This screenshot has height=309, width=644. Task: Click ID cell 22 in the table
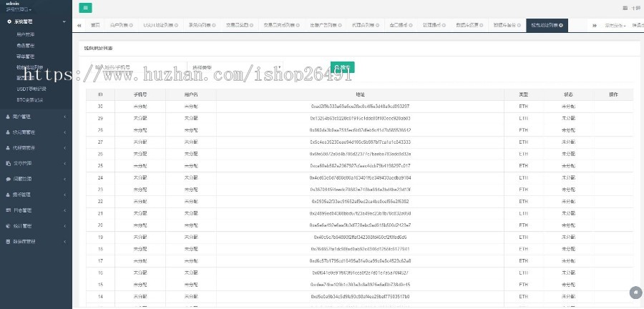tap(101, 202)
